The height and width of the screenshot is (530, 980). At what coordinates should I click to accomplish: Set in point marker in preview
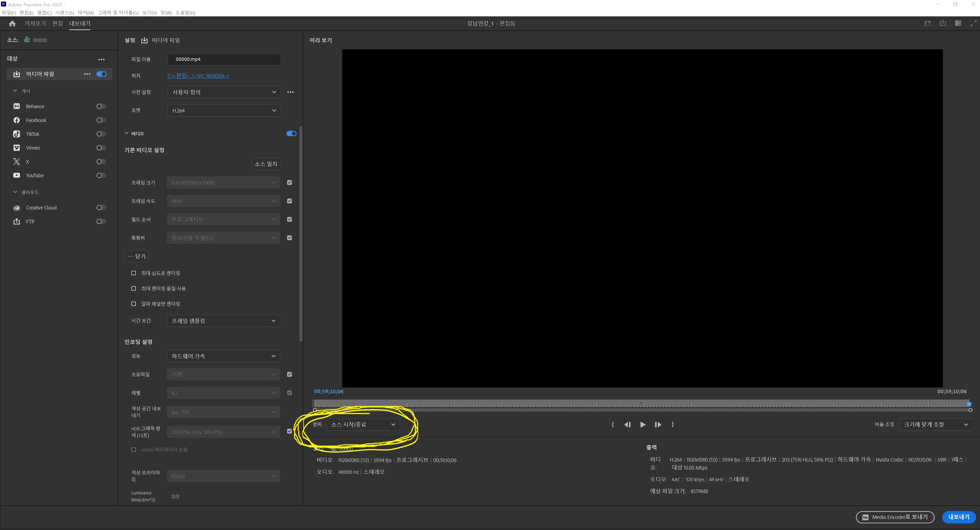pyautogui.click(x=612, y=425)
